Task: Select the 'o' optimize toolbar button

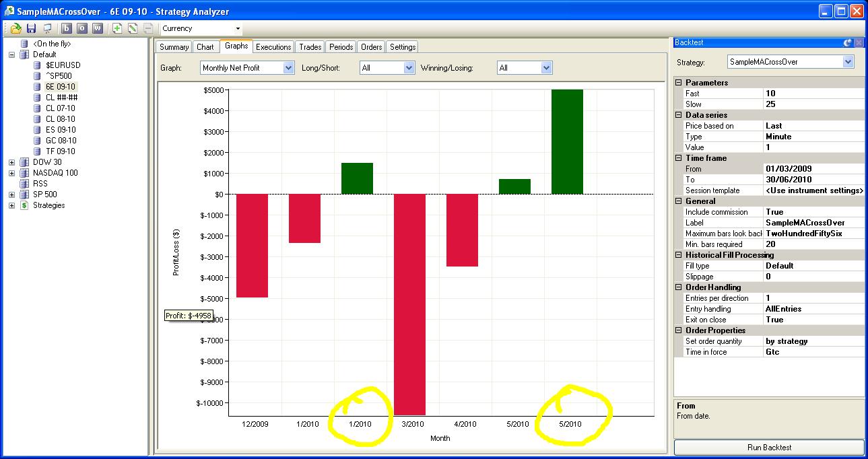Action: (x=82, y=28)
